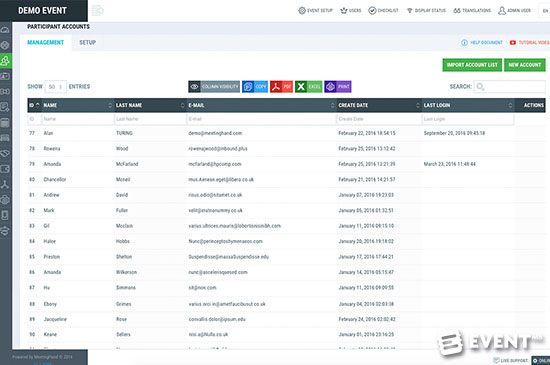Screen dimensions: 550x365
Task: Click the Last Name filter field
Action: (x=150, y=119)
